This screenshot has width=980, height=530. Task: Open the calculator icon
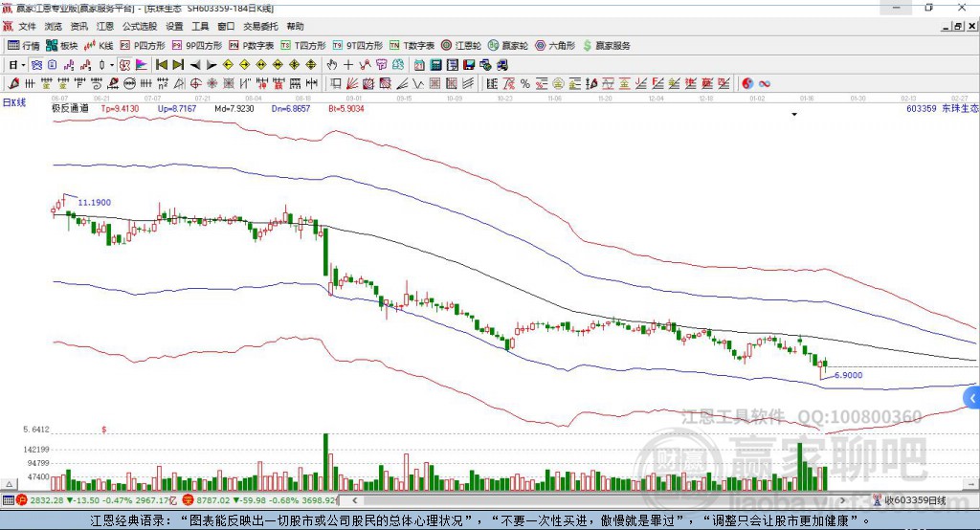pyautogui.click(x=435, y=65)
